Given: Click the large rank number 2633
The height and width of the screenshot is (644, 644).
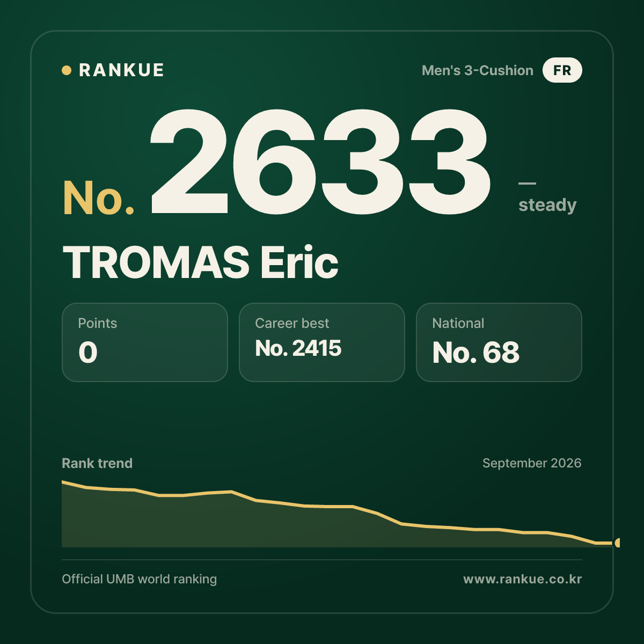Looking at the screenshot, I should pyautogui.click(x=320, y=163).
